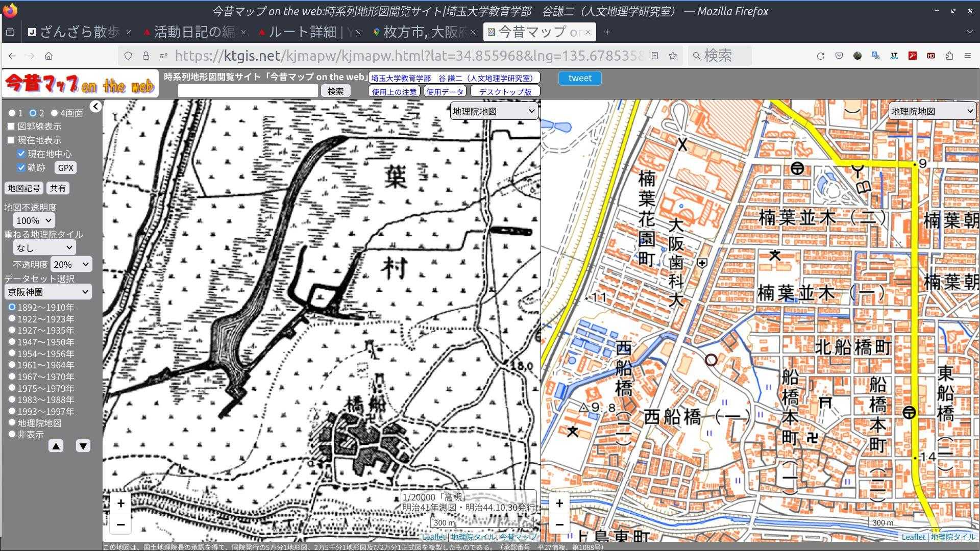Viewport: 980px width, 551px height.
Task: Click the up triangle era button
Action: click(56, 446)
